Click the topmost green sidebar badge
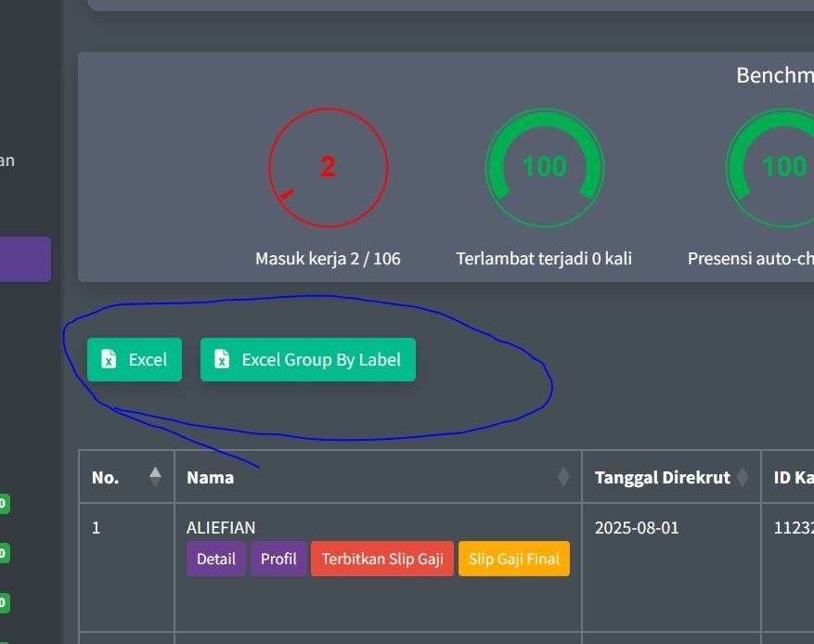This screenshot has width=814, height=644. pos(3,505)
